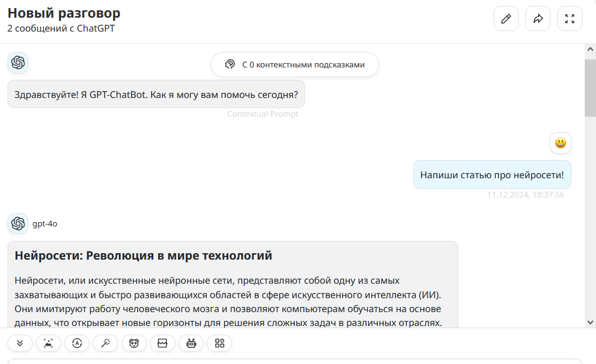Click the paragraph starting 'Нейросети, или искусственные'

tap(228, 302)
